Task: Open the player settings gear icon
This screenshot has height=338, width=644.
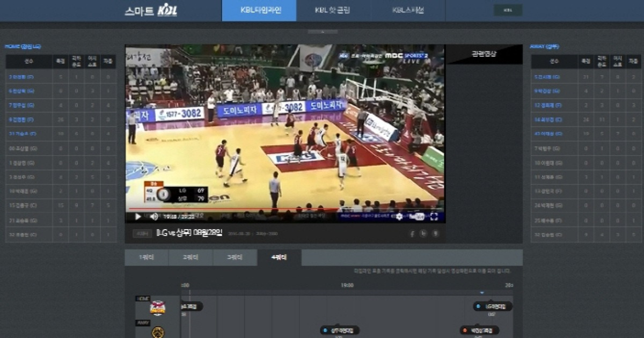Action: (398, 217)
